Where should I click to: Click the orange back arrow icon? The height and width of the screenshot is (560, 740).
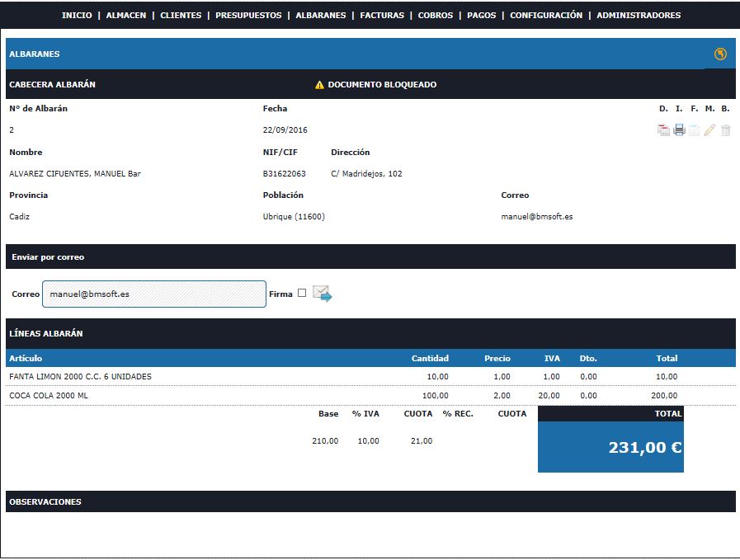click(720, 54)
